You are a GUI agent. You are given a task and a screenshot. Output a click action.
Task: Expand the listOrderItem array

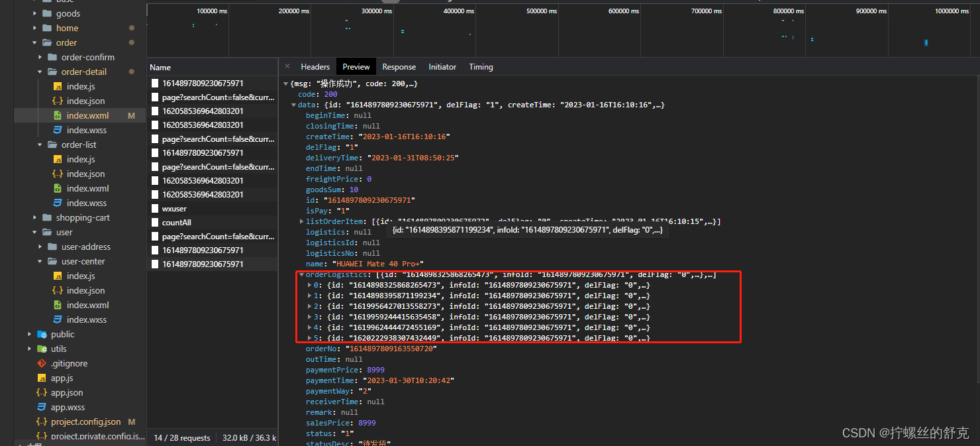[x=301, y=221]
